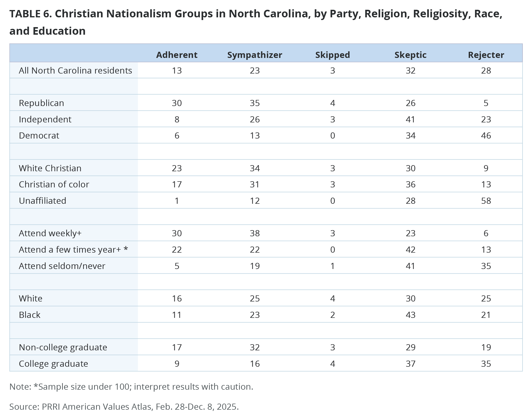Screen dimensions: 532x419
Task: Click the PRRI American Values Atlas source line
Action: point(124,407)
